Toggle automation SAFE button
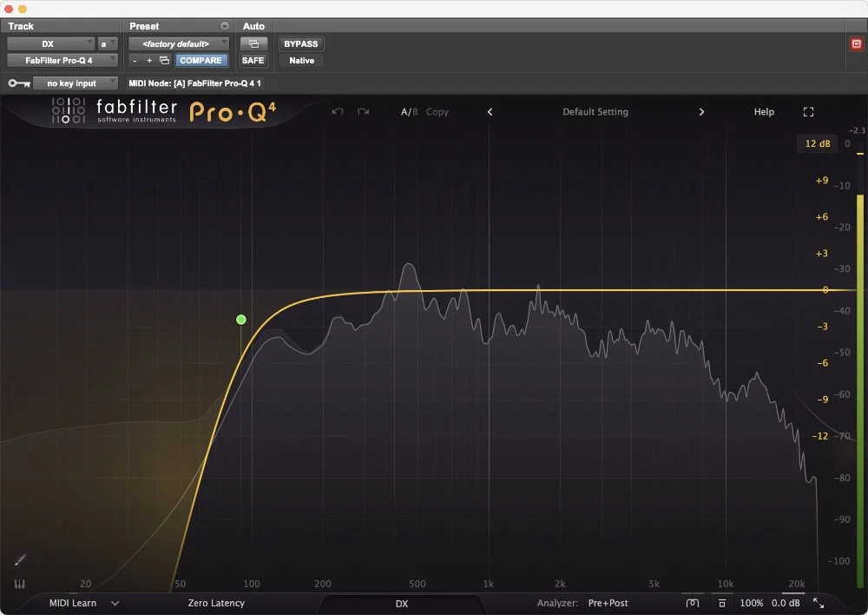 [253, 61]
